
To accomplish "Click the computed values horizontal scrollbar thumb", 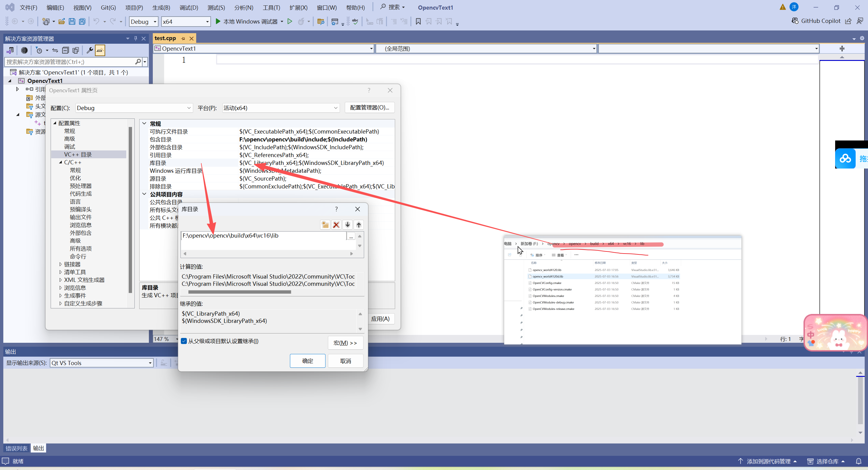I will (240, 292).
